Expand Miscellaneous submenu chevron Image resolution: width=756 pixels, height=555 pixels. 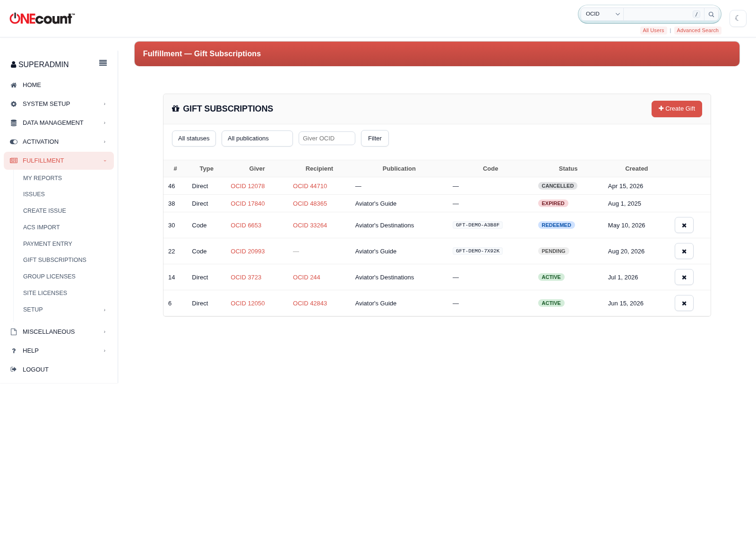click(x=104, y=332)
